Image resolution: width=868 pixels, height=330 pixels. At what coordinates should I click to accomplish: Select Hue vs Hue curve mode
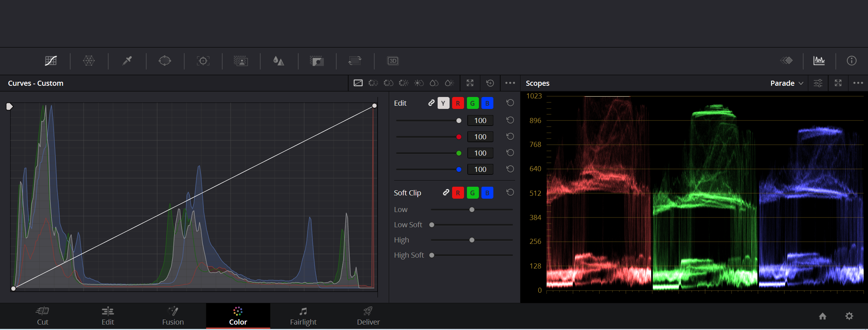[x=373, y=83]
